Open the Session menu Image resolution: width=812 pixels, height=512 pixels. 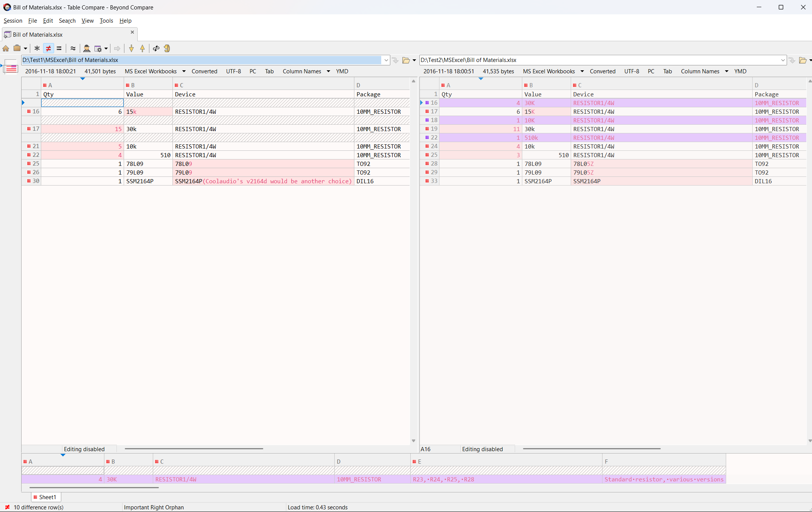13,21
